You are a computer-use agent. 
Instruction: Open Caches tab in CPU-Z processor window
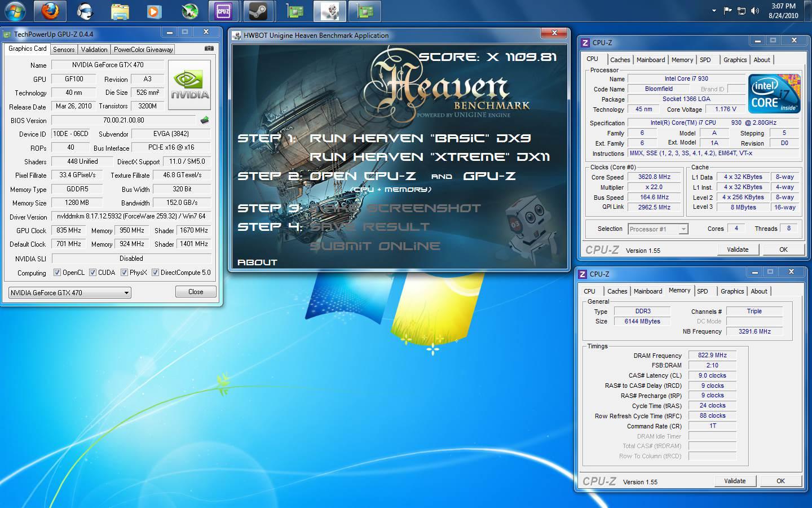point(620,60)
